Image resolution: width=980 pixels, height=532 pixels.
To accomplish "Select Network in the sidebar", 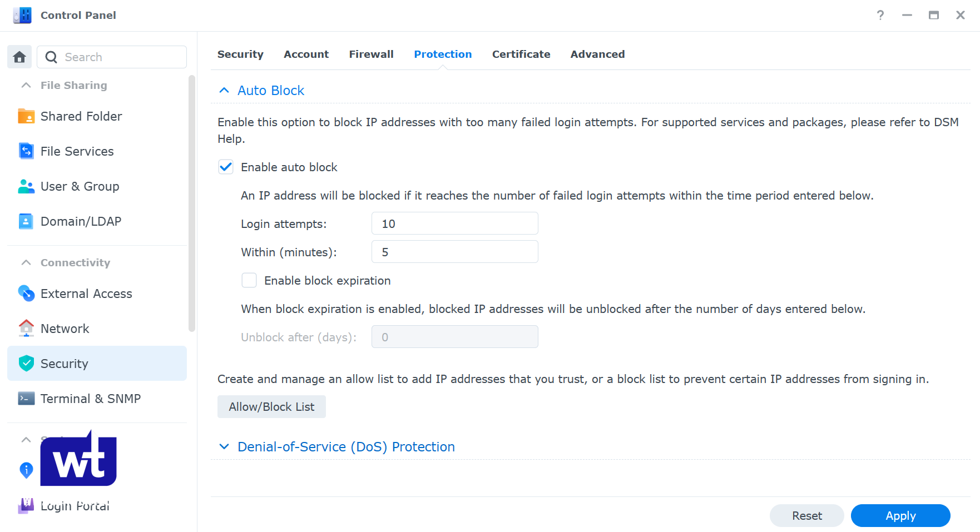I will tap(65, 328).
